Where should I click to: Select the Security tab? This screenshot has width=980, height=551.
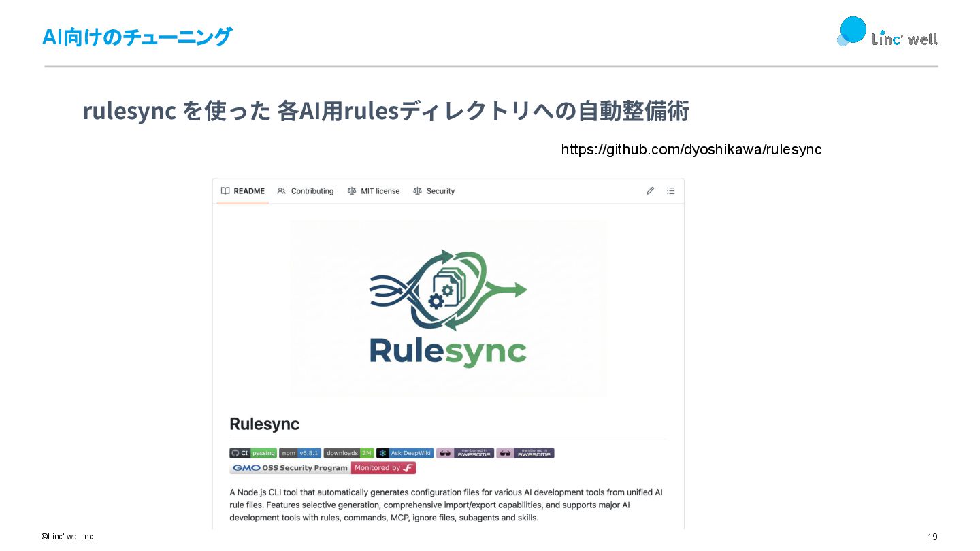[434, 191]
